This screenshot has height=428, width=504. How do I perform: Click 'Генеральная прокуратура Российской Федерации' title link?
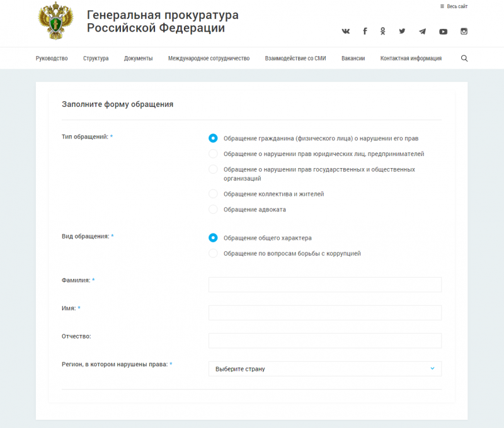pyautogui.click(x=163, y=21)
